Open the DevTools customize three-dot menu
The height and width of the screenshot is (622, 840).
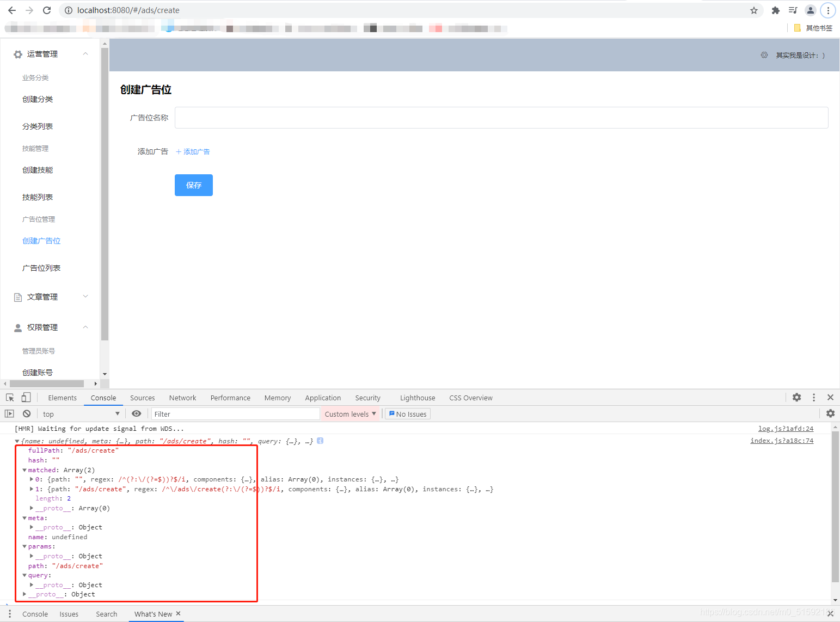coord(814,398)
